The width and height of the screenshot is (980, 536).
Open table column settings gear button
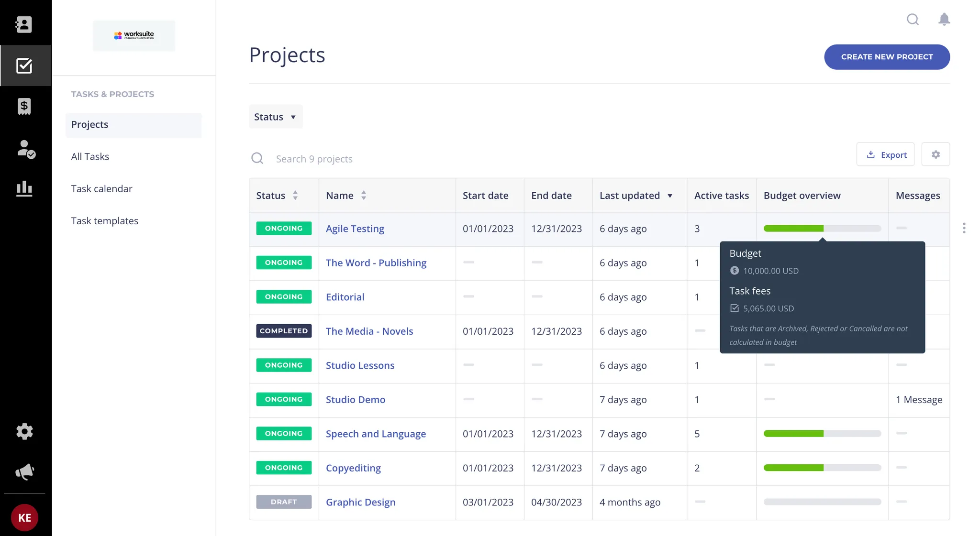(935, 154)
